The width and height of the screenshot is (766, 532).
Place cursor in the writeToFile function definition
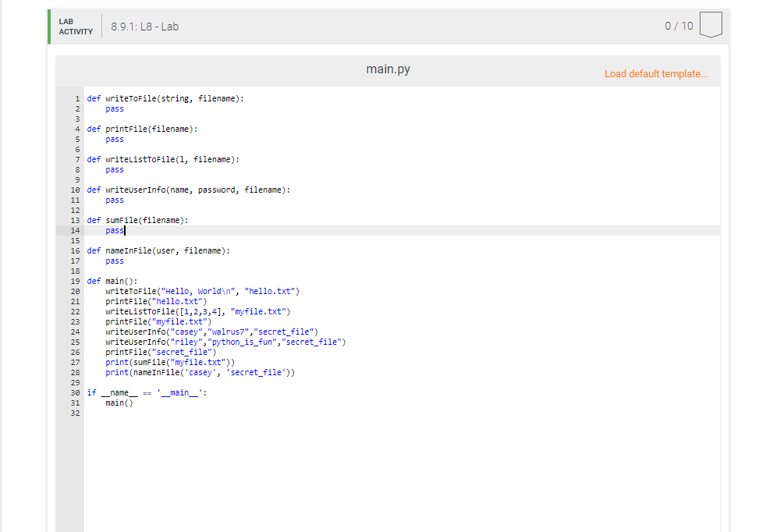pyautogui.click(x=166, y=98)
